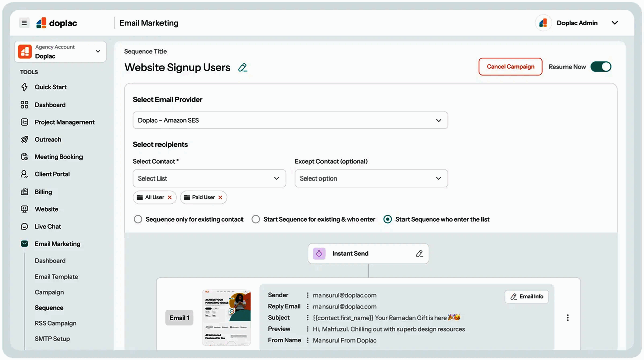The height and width of the screenshot is (360, 644).
Task: Open RSS Campaign submenu item
Action: click(x=55, y=323)
